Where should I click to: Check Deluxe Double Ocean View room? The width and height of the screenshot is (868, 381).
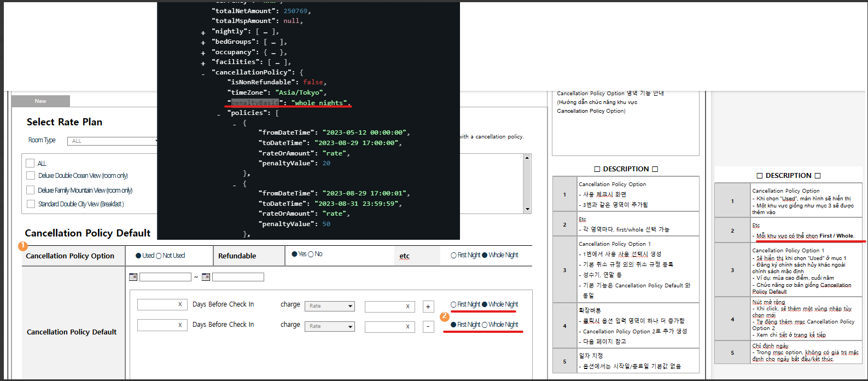[31, 176]
